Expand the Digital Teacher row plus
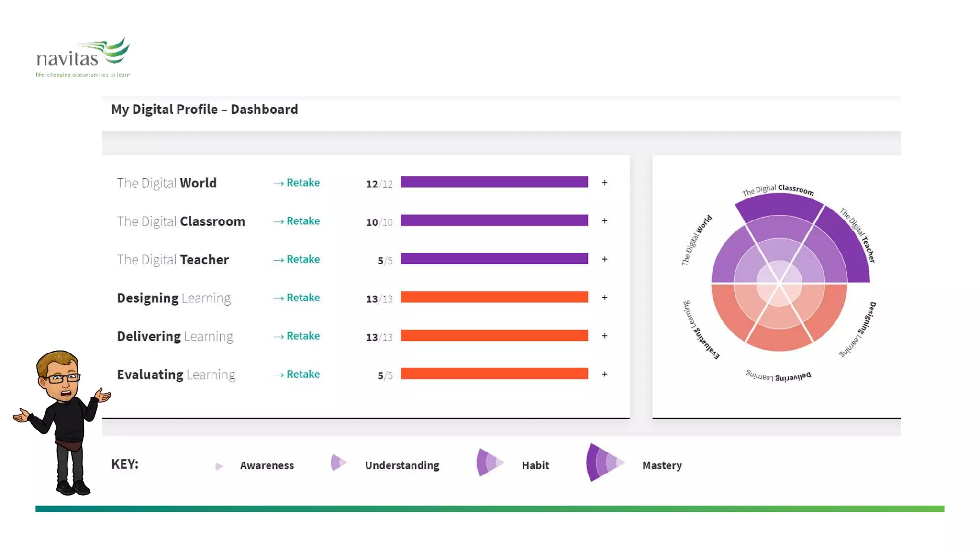 [x=605, y=259]
